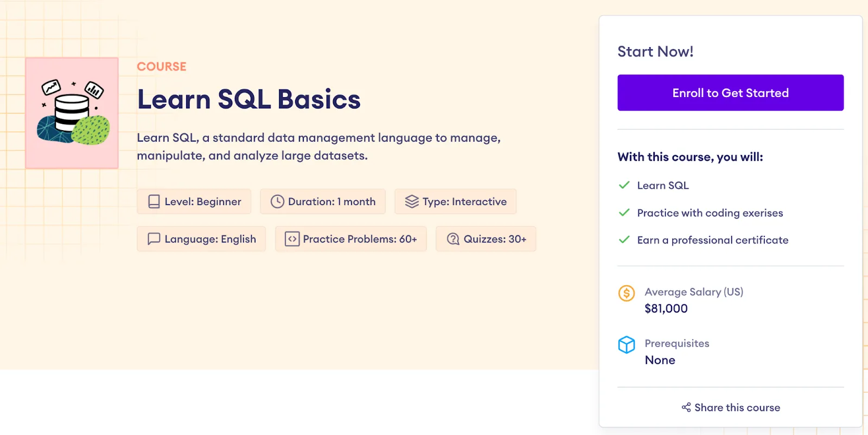Click the Learn SQL benefit text
Image resolution: width=868 pixels, height=435 pixels.
point(663,185)
